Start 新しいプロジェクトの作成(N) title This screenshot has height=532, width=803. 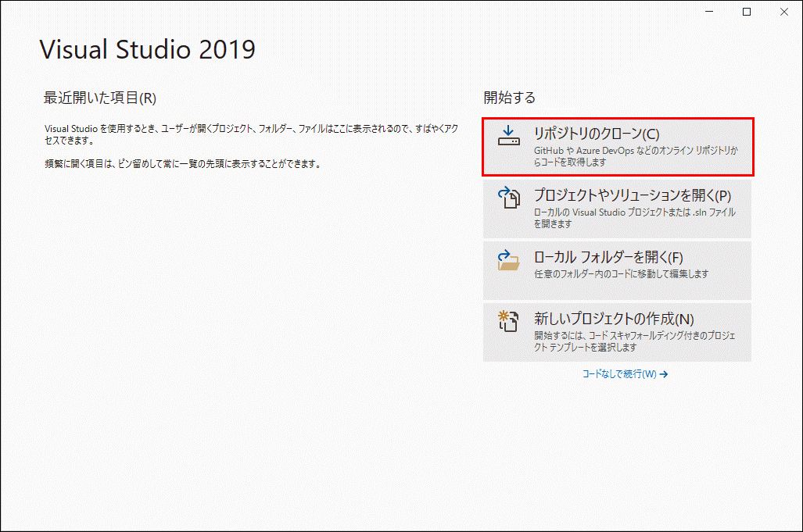(614, 320)
